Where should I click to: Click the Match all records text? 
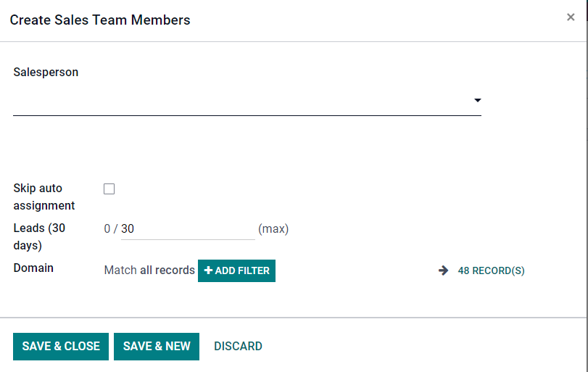[x=149, y=270]
